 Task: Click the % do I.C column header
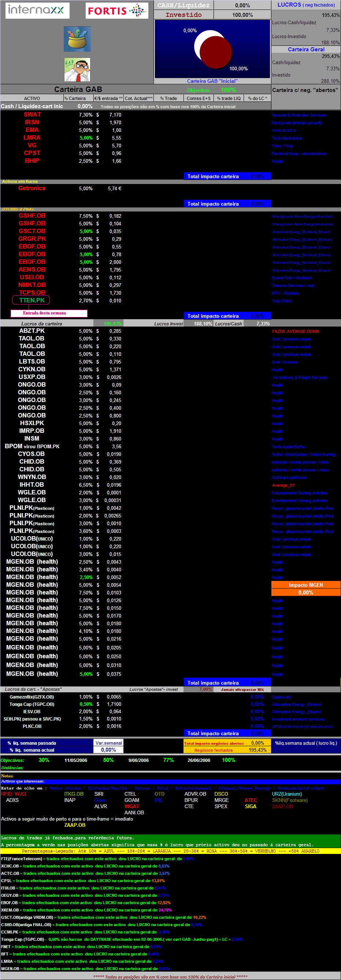point(257,99)
